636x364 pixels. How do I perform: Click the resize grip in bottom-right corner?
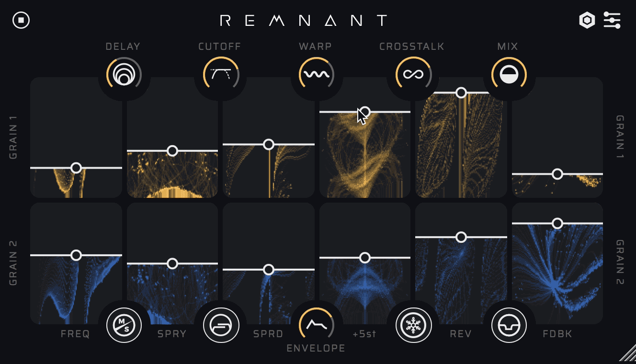coord(628,356)
